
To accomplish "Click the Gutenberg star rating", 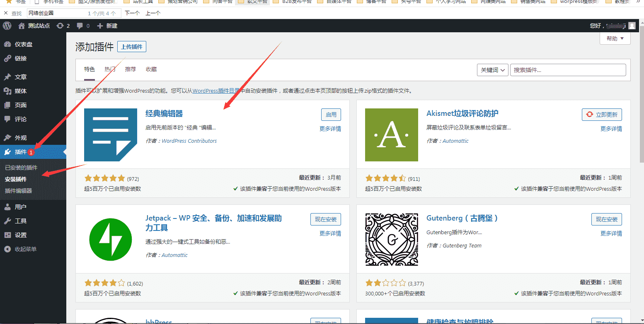I will click(x=385, y=283).
